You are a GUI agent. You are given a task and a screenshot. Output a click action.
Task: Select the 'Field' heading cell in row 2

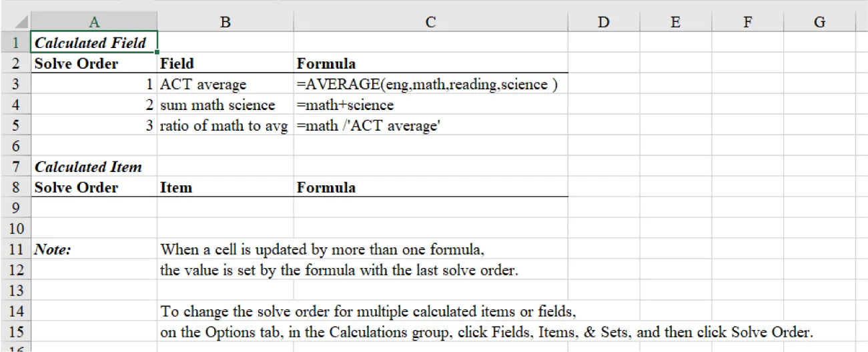pyautogui.click(x=226, y=64)
